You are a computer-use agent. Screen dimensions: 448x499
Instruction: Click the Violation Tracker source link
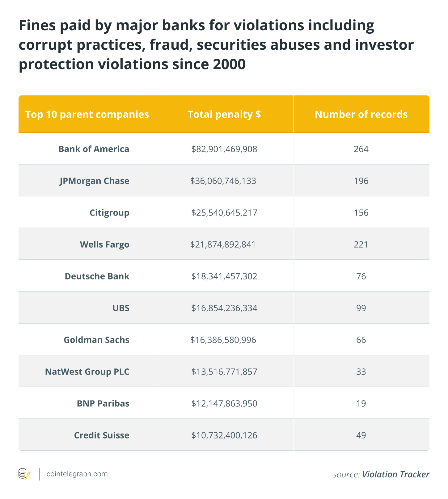pyautogui.click(x=395, y=474)
